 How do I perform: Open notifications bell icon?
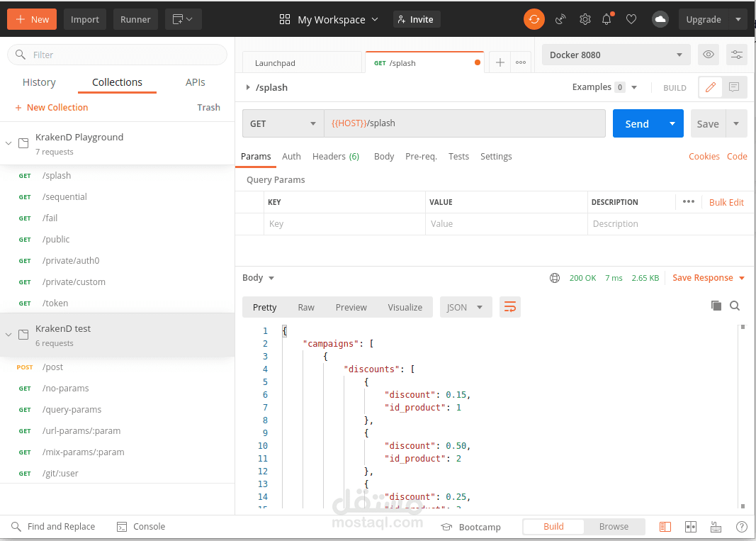(607, 19)
